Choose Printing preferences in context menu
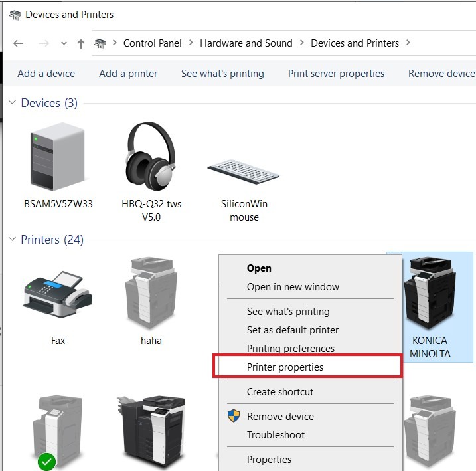The image size is (476, 471). coord(291,348)
